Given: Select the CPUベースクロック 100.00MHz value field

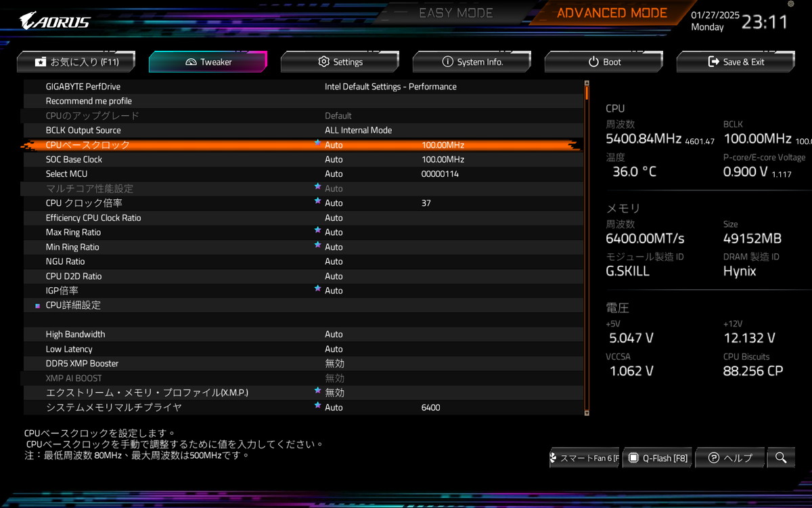Looking at the screenshot, I should point(443,145).
